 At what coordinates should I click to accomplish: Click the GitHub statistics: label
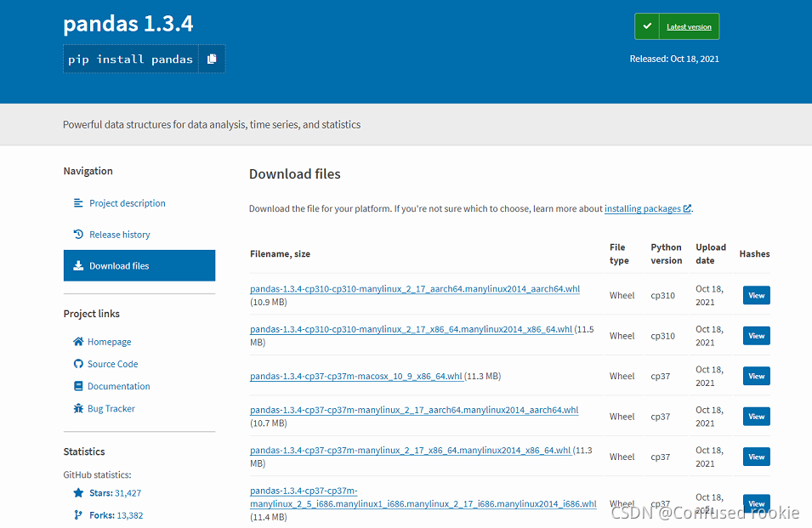(x=98, y=474)
